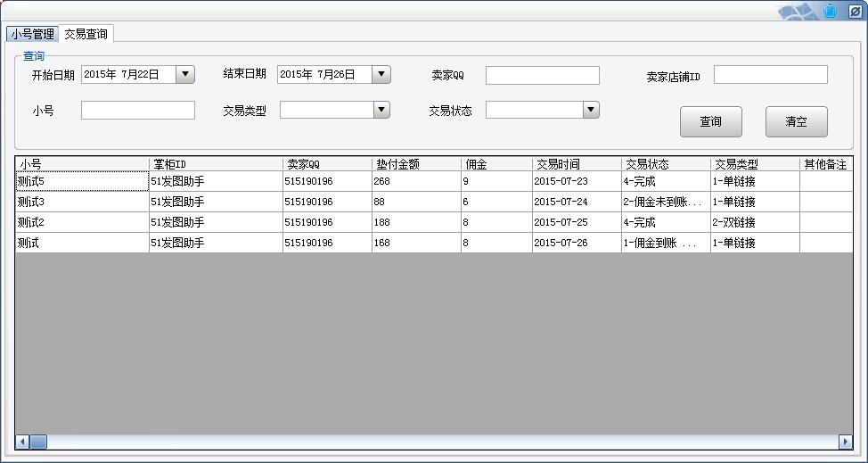The image size is (868, 463).
Task: Click the 卖家QQ column header
Action: pyautogui.click(x=327, y=164)
